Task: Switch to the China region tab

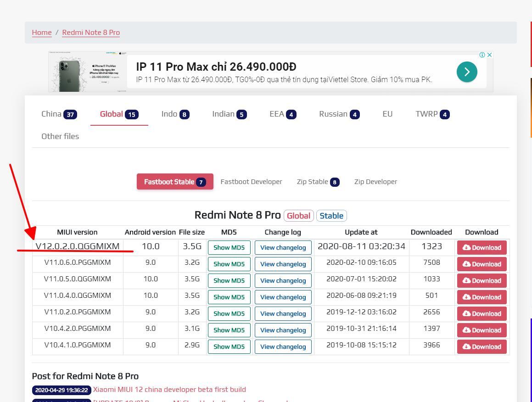Action: tap(59, 114)
